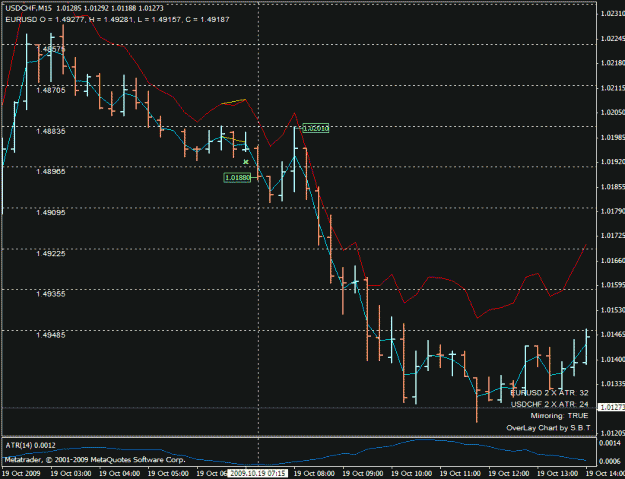Click the '19 Oct 09:00' time axis label

click(x=363, y=473)
